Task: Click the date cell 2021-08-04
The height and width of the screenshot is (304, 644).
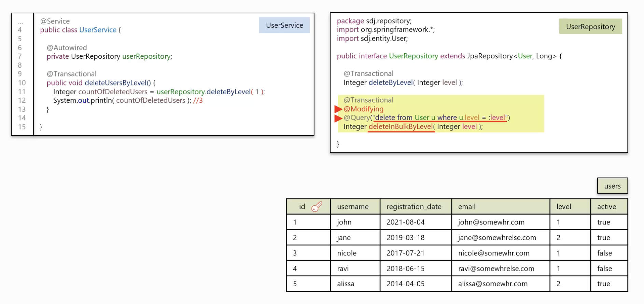Action: point(416,222)
